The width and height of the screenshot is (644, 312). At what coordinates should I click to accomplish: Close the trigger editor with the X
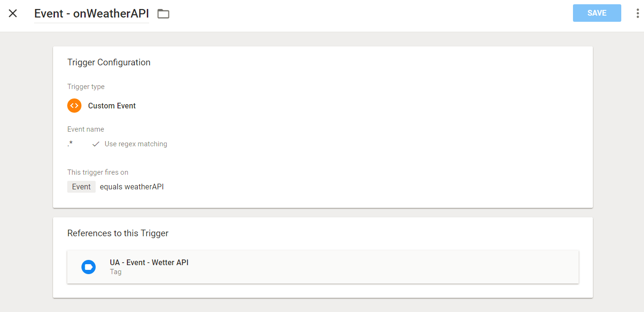tap(13, 13)
